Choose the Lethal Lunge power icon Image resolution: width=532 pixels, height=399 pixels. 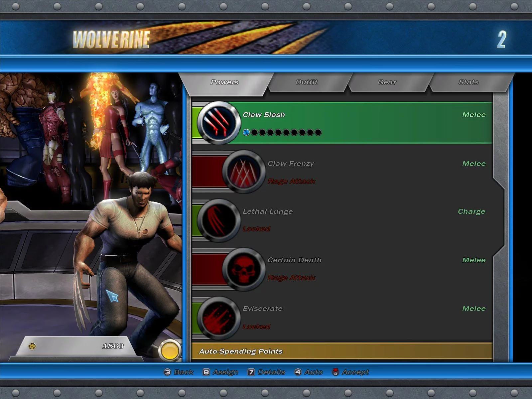point(219,220)
